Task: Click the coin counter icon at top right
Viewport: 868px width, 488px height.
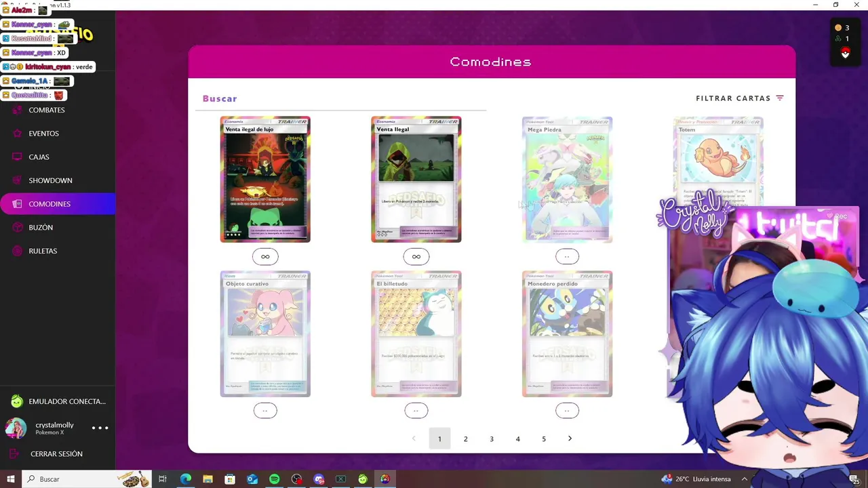Action: (838, 28)
